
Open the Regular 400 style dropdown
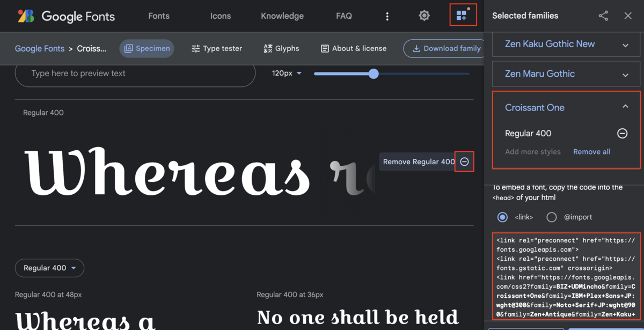tap(49, 268)
